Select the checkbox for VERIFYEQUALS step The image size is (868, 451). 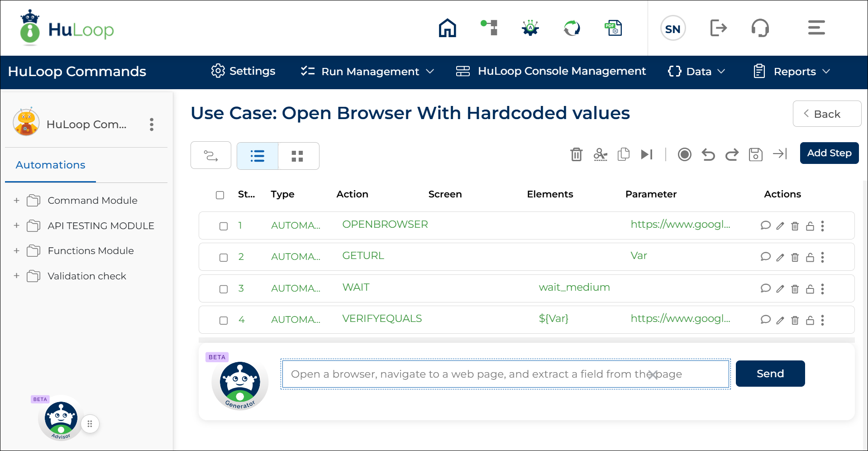[x=224, y=321]
